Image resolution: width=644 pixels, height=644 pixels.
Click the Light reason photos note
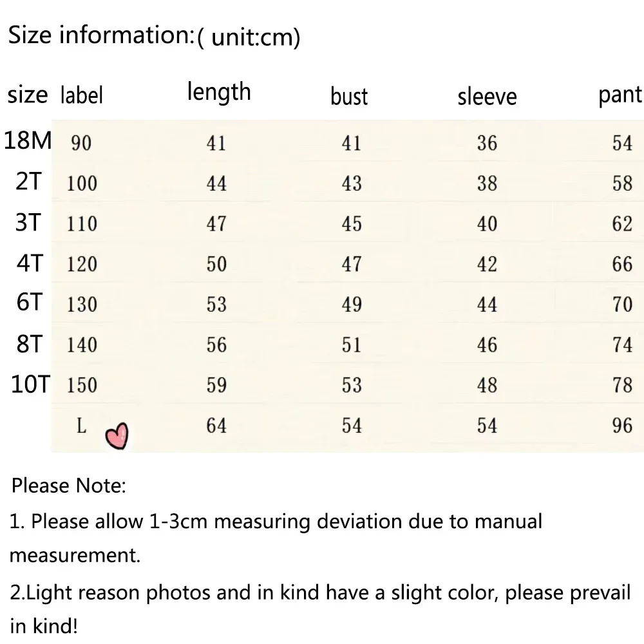[320, 609]
